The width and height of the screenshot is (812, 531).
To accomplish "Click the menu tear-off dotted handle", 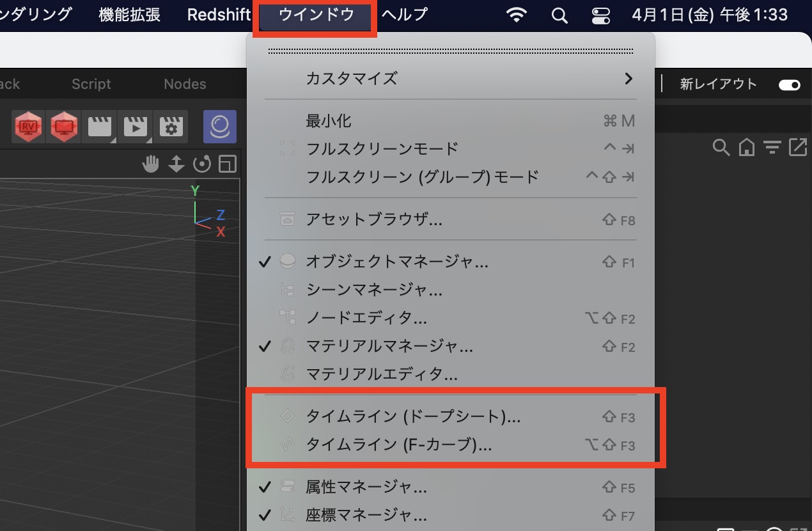I will pyautogui.click(x=450, y=51).
